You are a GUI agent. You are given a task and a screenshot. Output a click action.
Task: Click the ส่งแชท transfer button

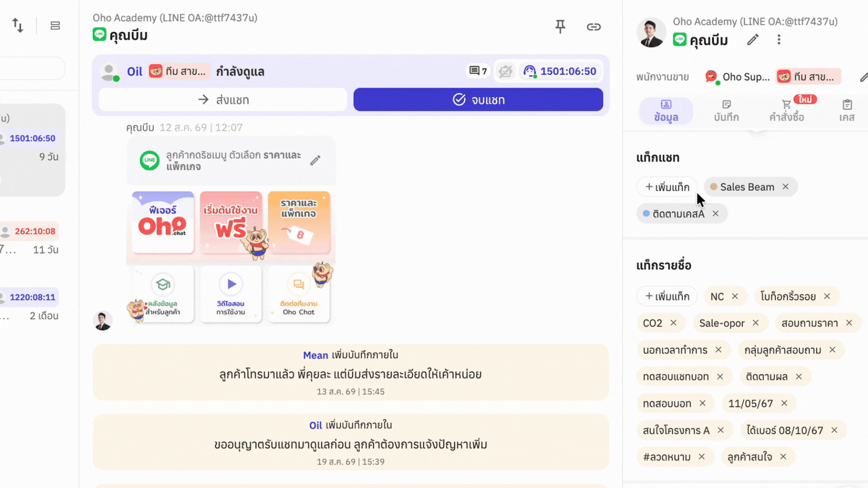223,99
